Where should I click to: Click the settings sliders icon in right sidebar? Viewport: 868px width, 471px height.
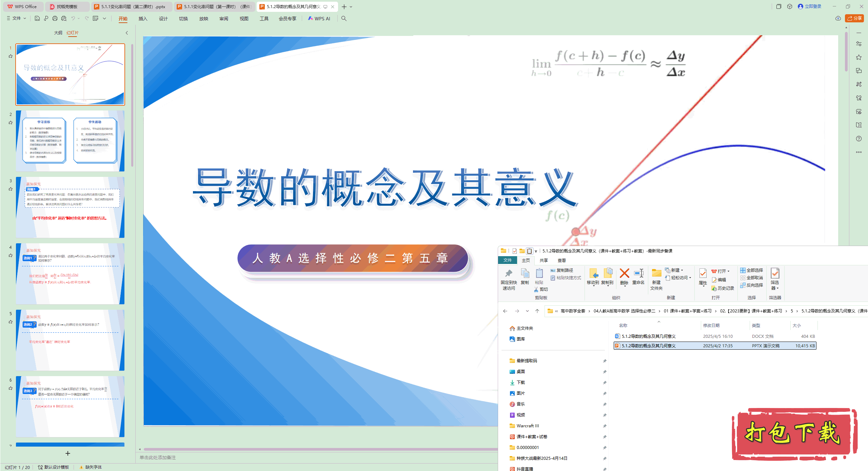(859, 44)
